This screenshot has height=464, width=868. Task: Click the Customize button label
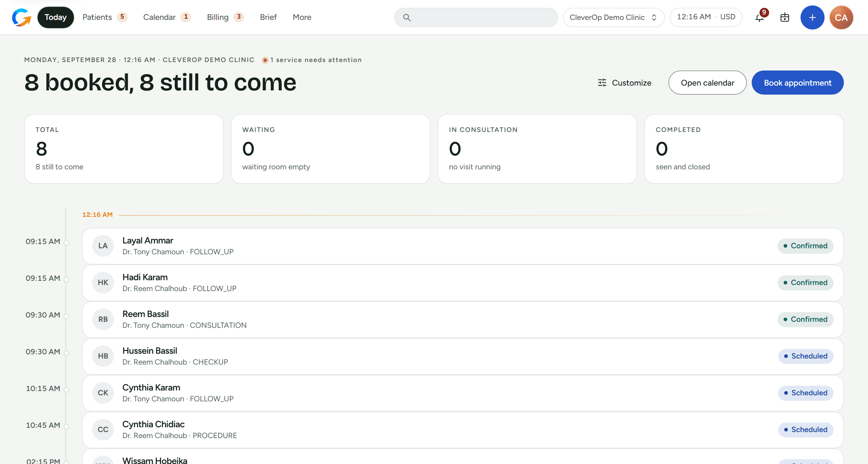(x=631, y=83)
